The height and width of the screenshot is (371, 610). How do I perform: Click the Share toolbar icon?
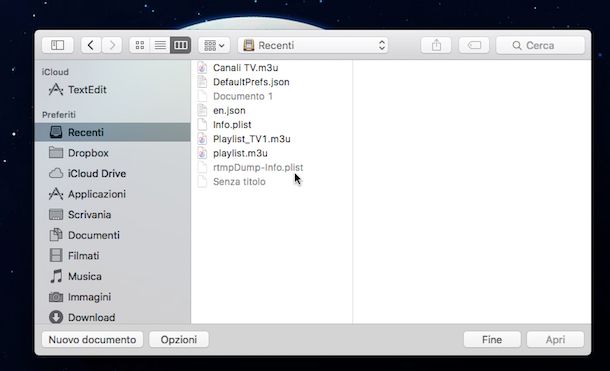click(436, 46)
